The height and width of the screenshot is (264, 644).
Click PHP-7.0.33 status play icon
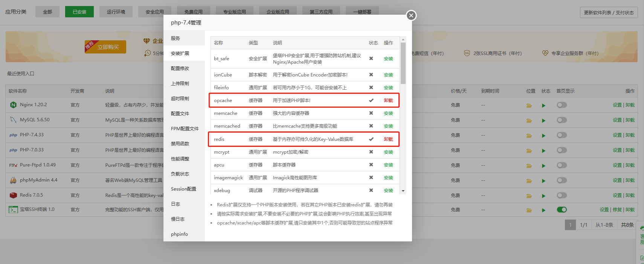544,151
